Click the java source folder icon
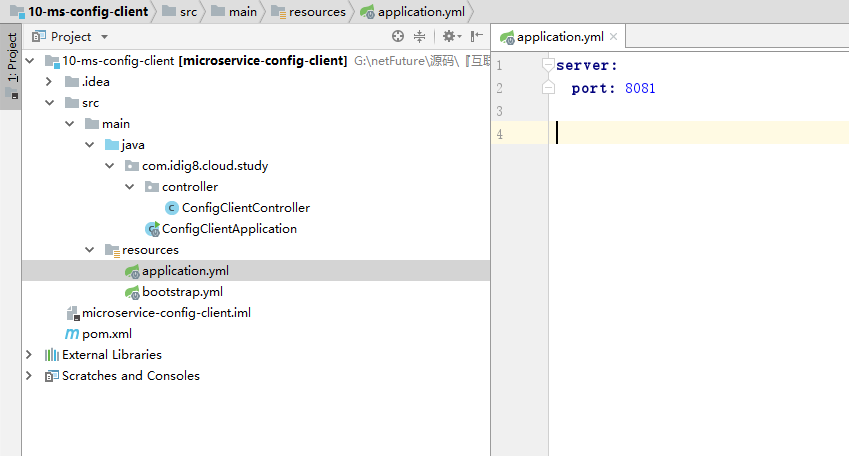This screenshot has height=456, width=849. click(x=112, y=145)
